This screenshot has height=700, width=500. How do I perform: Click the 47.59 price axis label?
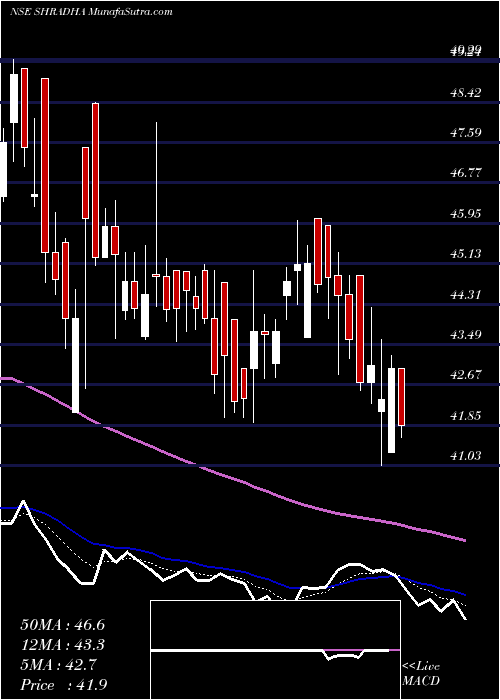pyautogui.click(x=466, y=133)
